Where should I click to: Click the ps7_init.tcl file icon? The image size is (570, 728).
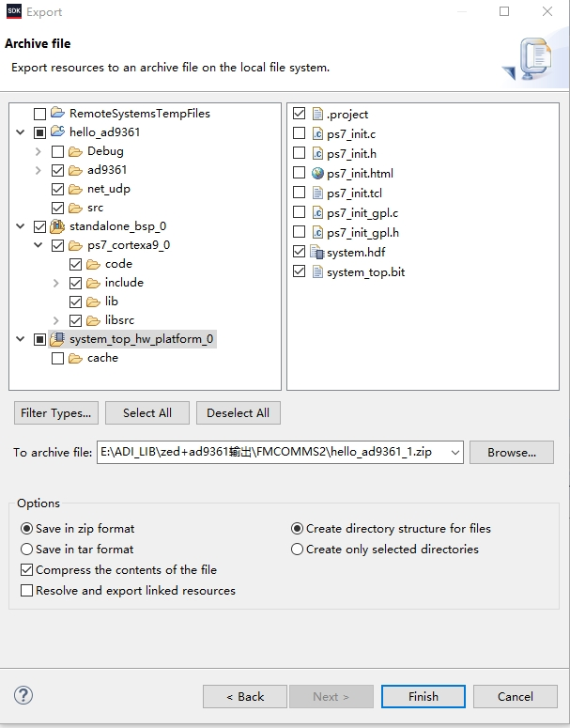317,193
